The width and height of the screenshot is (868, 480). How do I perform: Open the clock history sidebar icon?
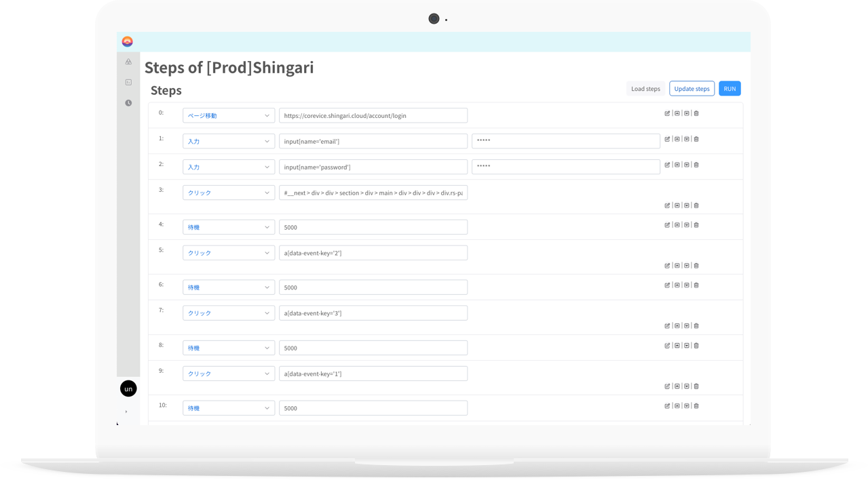128,103
